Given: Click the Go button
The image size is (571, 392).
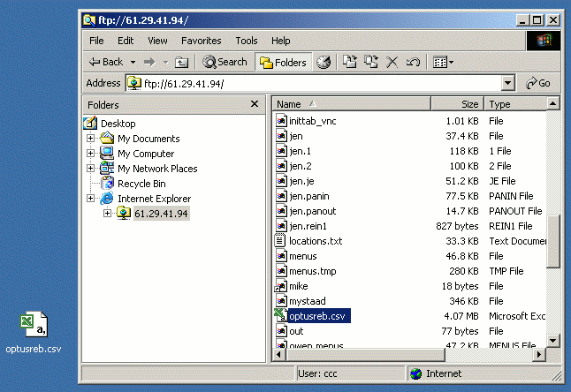Looking at the screenshot, I should 538,83.
